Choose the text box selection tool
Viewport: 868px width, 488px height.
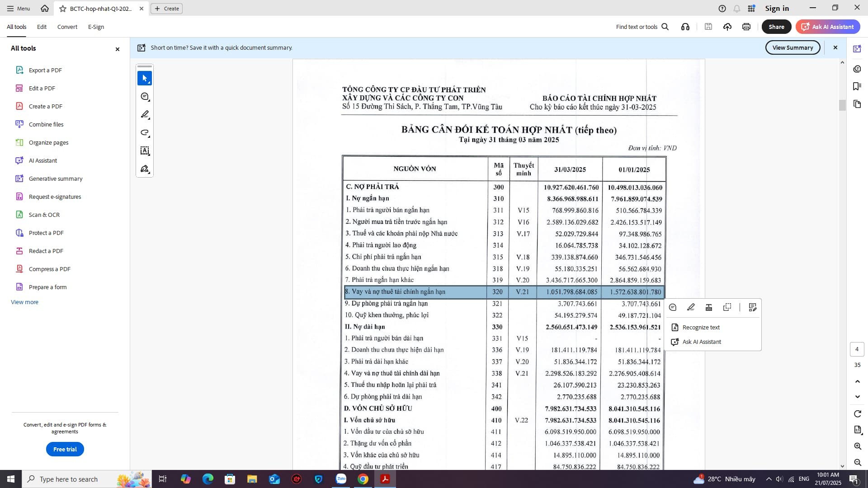145,151
